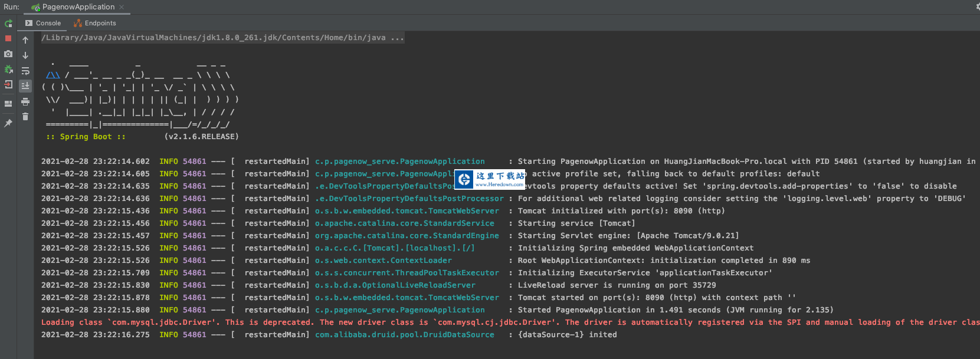This screenshot has width=980, height=359.
Task: Toggle soft-wrap for console text
Action: tap(25, 71)
